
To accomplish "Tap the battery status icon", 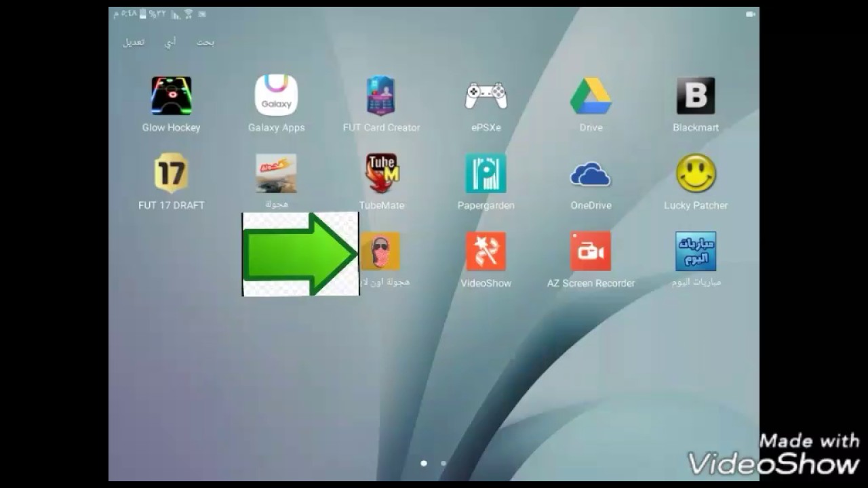I will tap(143, 14).
